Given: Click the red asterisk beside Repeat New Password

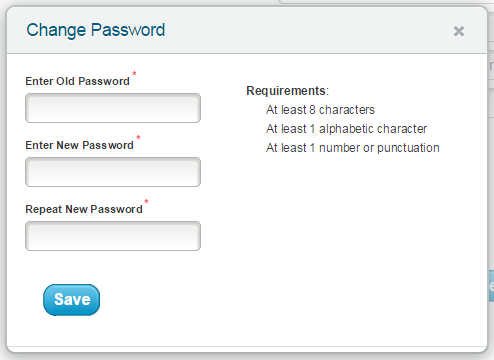Looking at the screenshot, I should tap(146, 201).
